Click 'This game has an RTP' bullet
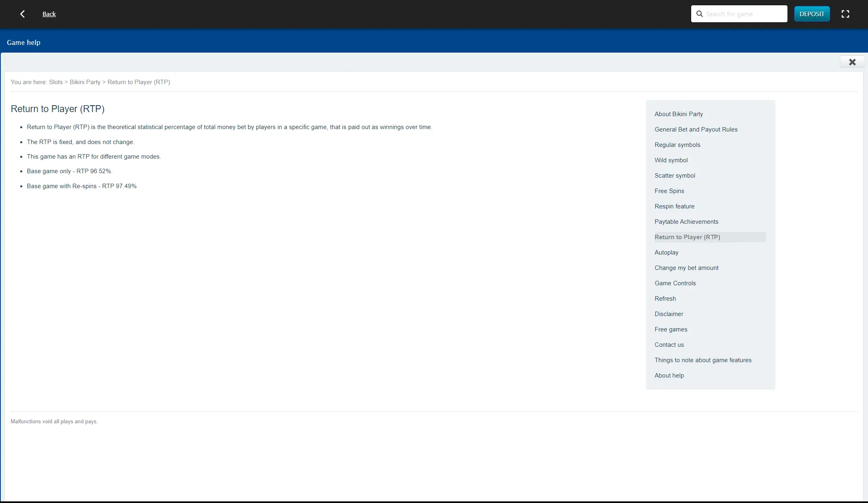This screenshot has height=503, width=868. tap(94, 157)
